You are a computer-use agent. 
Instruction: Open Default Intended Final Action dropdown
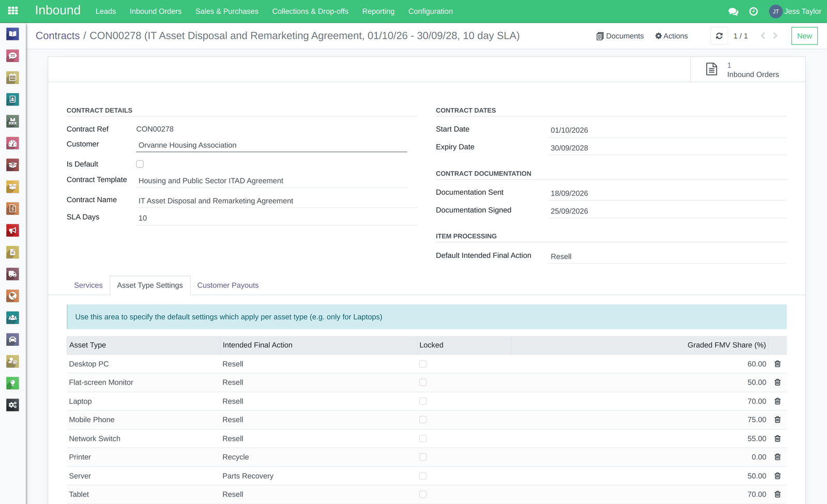click(x=667, y=256)
